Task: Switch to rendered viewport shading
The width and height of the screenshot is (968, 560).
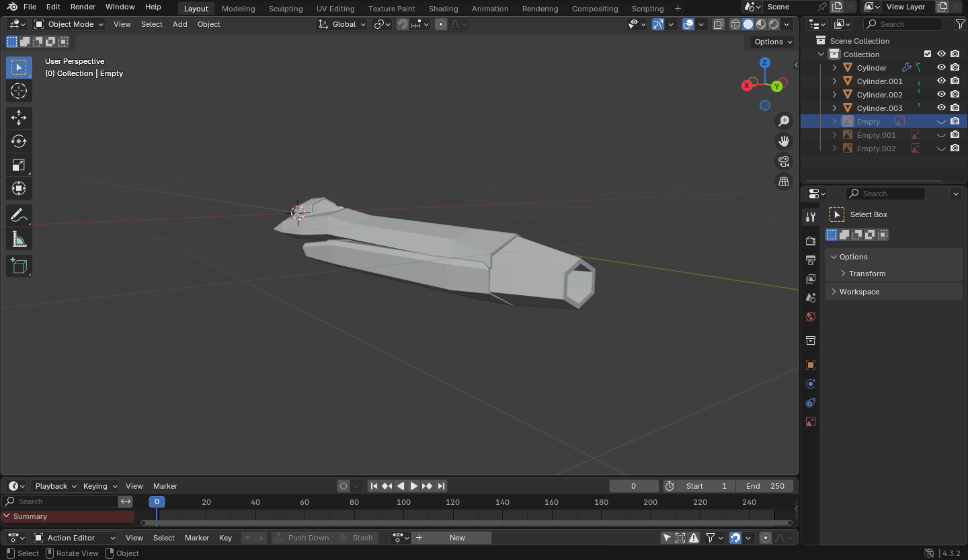Action: click(x=774, y=24)
